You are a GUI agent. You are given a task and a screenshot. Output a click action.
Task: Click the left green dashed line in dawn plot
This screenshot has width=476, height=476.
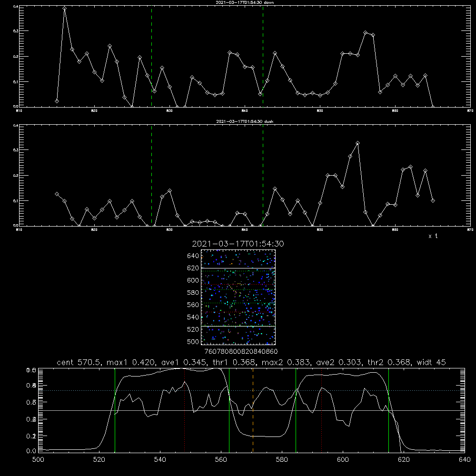(151, 56)
